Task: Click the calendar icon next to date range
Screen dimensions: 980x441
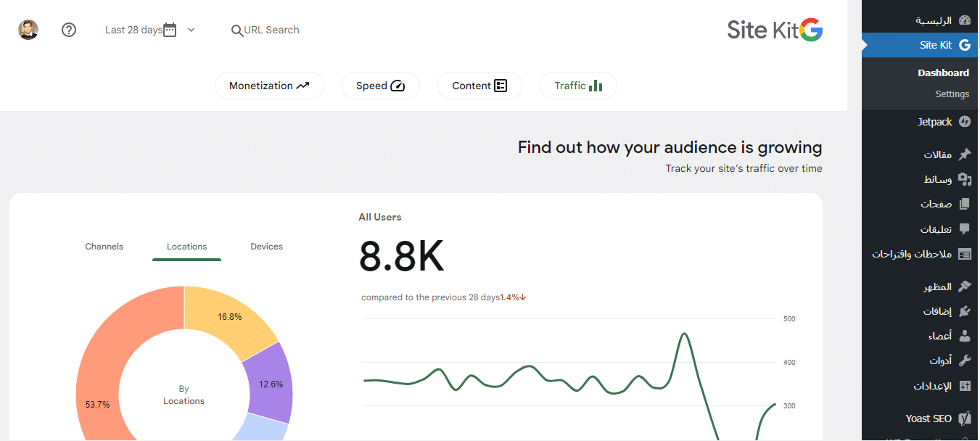Action: 170,30
